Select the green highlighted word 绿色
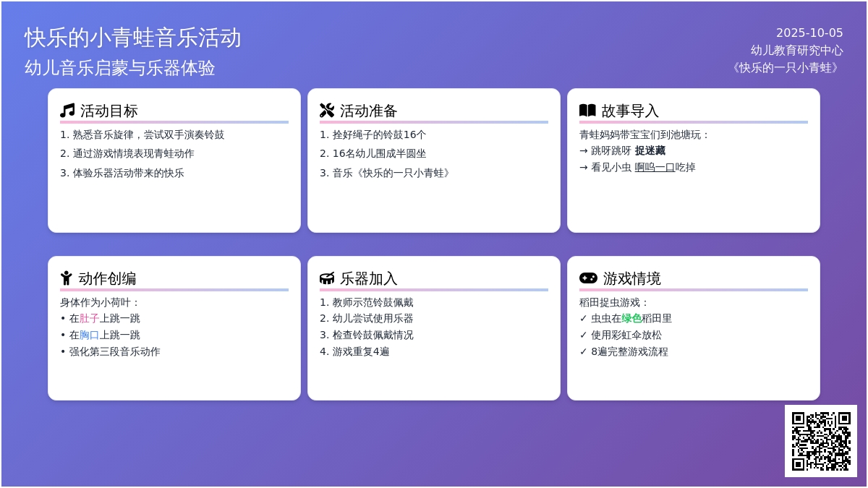 [631, 319]
